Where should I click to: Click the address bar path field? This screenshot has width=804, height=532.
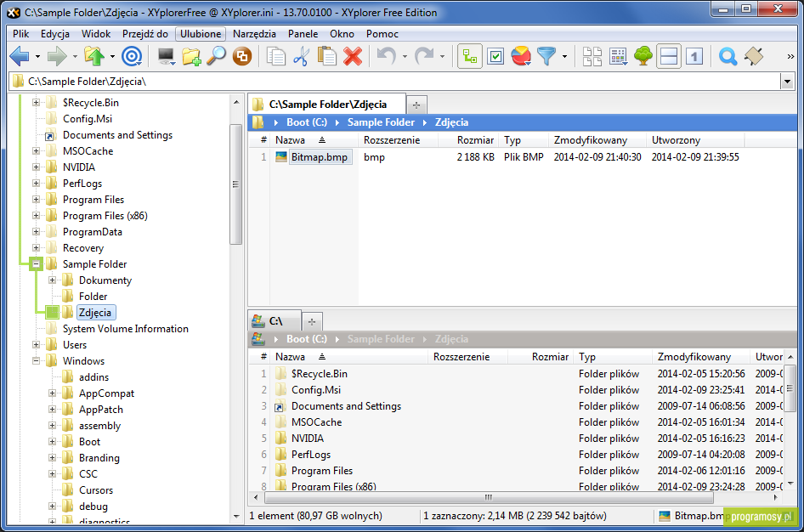pyautogui.click(x=395, y=81)
